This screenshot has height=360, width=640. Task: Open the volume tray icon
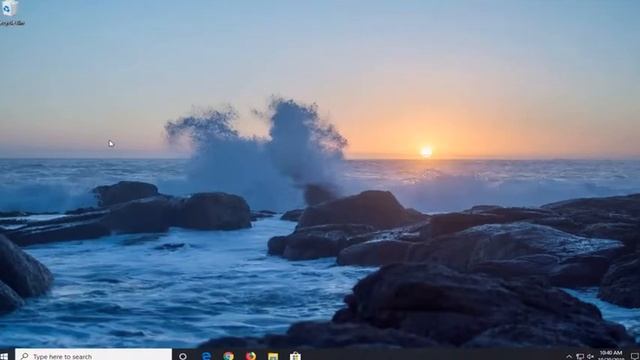pos(590,357)
